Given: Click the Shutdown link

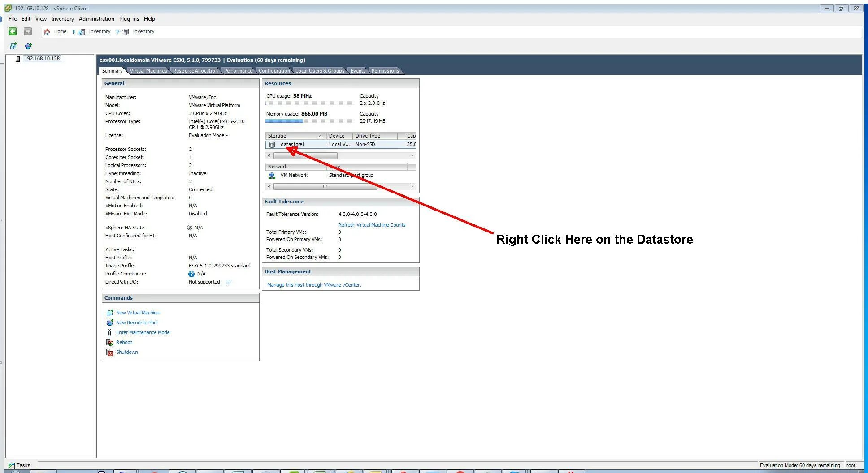Looking at the screenshot, I should (x=127, y=353).
